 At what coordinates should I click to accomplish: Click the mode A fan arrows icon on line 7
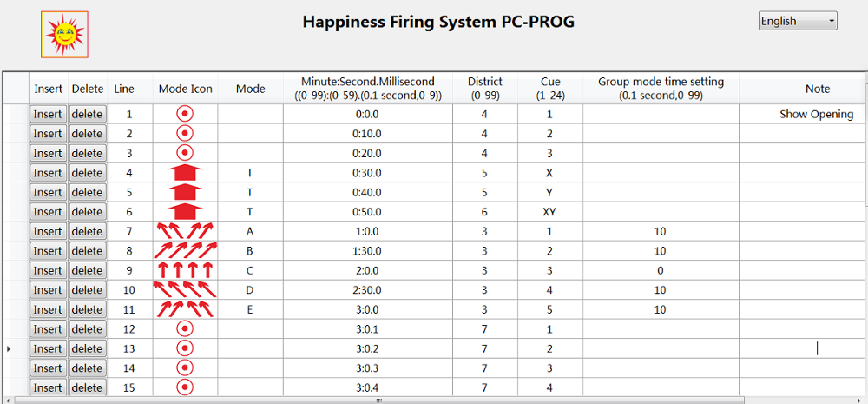tap(185, 231)
